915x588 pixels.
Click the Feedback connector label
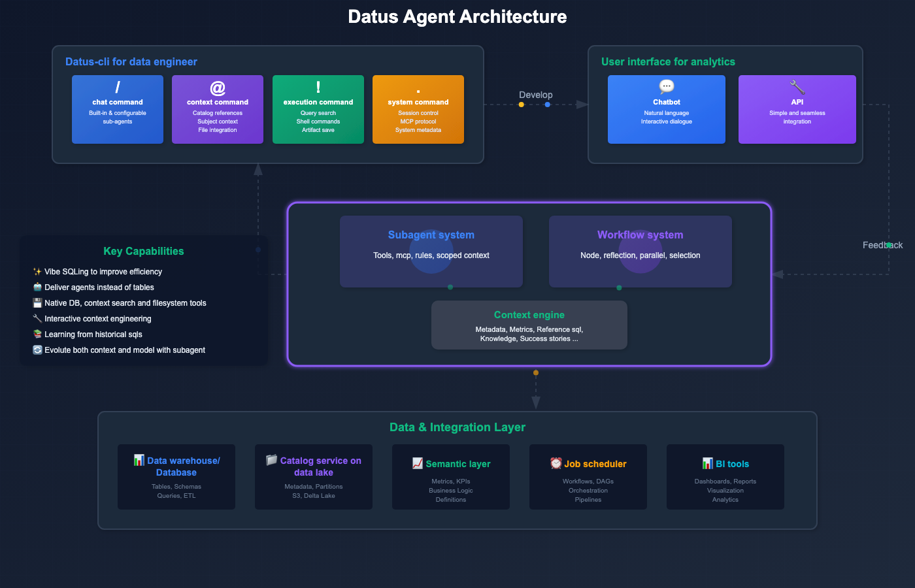[x=882, y=245]
